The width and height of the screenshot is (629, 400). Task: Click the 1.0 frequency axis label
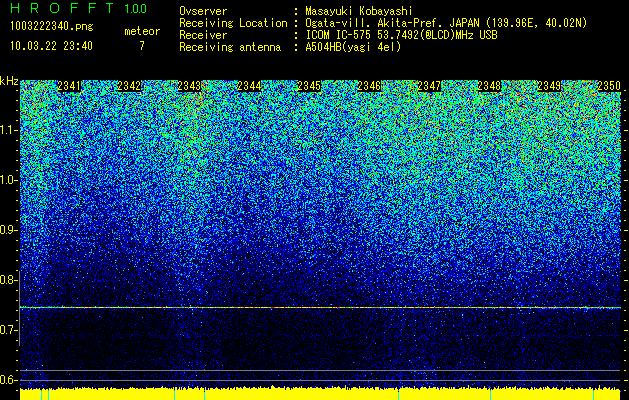point(8,180)
